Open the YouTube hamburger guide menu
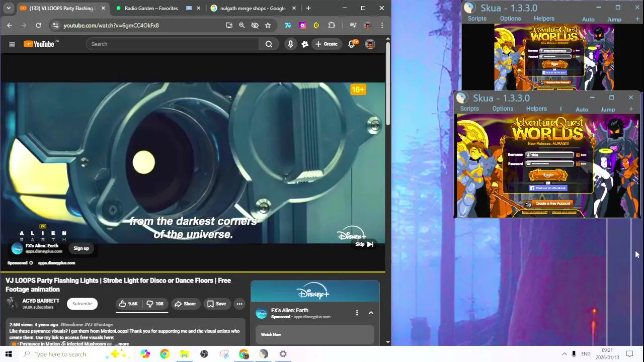Viewport: 644px width, 362px height. click(x=12, y=44)
